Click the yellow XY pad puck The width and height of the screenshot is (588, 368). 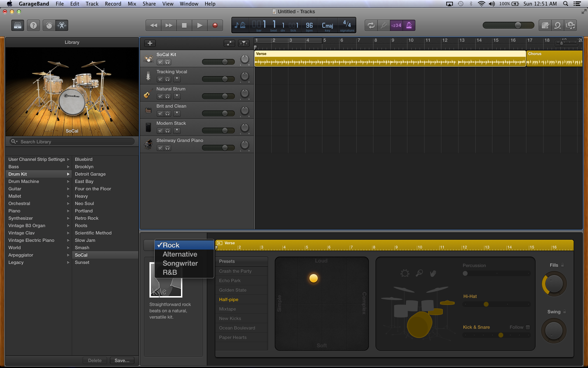[x=314, y=278]
